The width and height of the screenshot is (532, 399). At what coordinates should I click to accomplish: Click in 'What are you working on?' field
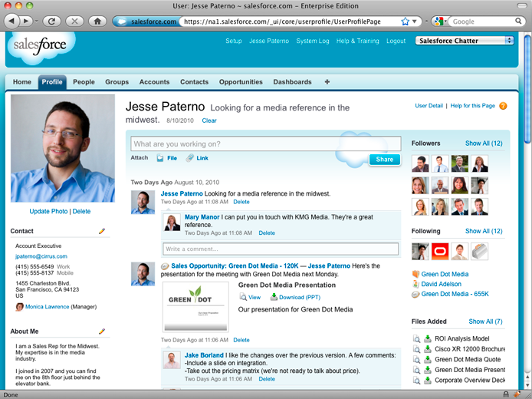(266, 144)
